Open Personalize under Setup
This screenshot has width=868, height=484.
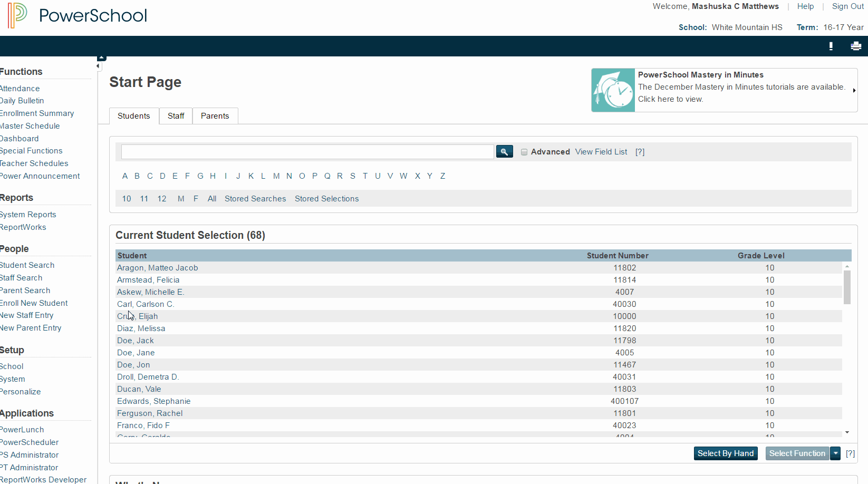tap(20, 392)
